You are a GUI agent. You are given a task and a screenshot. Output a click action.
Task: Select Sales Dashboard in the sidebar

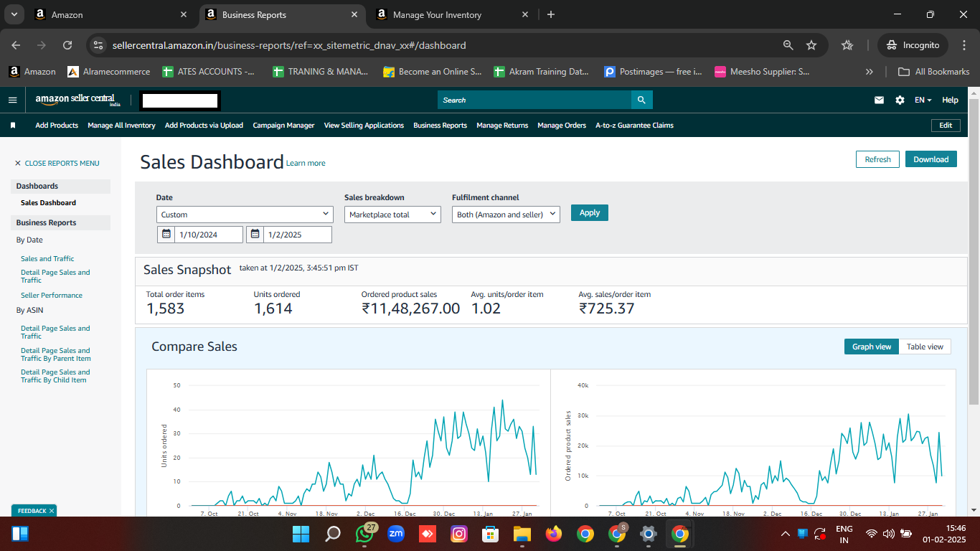pyautogui.click(x=48, y=202)
